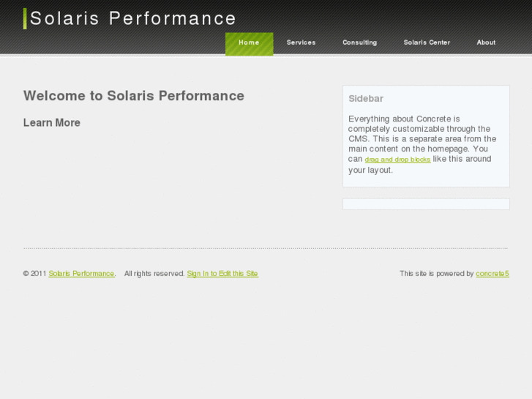Open the Consulting menu item

click(359, 43)
